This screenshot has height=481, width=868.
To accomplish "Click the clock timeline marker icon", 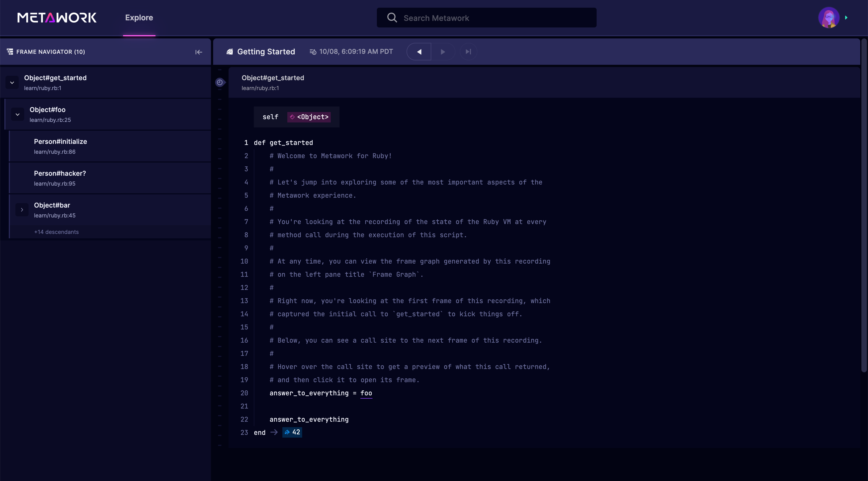I will point(220,82).
